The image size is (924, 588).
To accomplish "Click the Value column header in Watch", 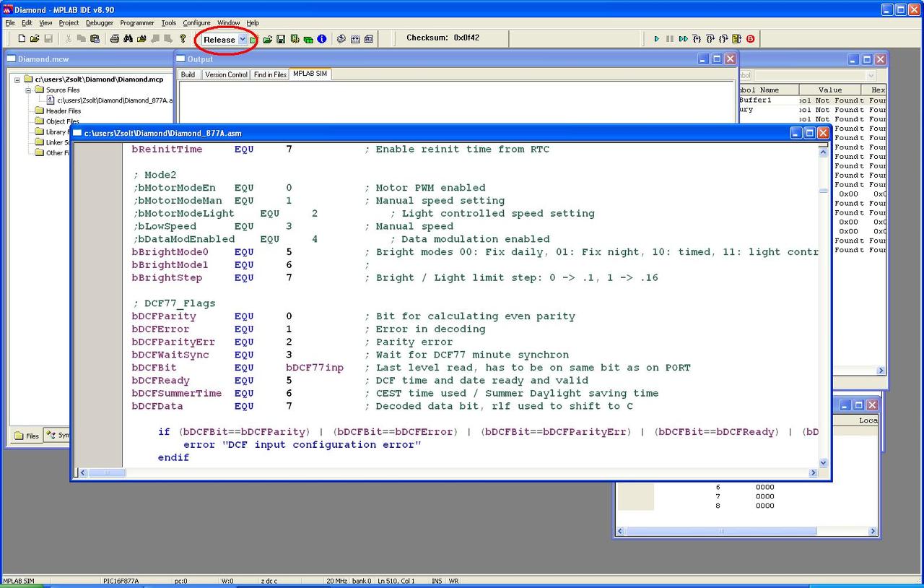I will [x=830, y=90].
